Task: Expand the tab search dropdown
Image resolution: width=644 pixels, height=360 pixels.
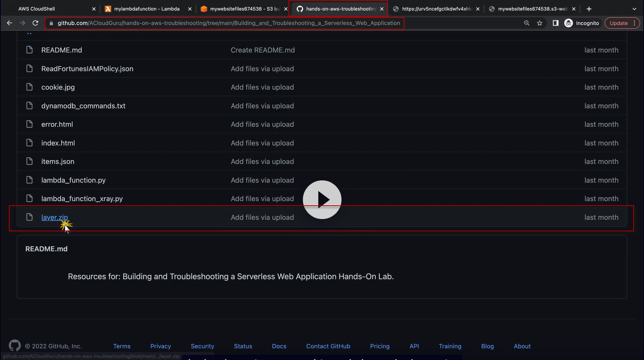Action: coord(634,9)
